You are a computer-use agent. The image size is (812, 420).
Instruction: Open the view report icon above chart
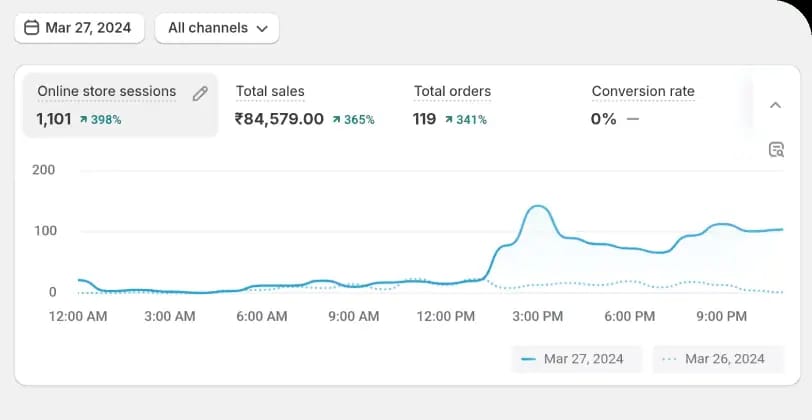(776, 150)
